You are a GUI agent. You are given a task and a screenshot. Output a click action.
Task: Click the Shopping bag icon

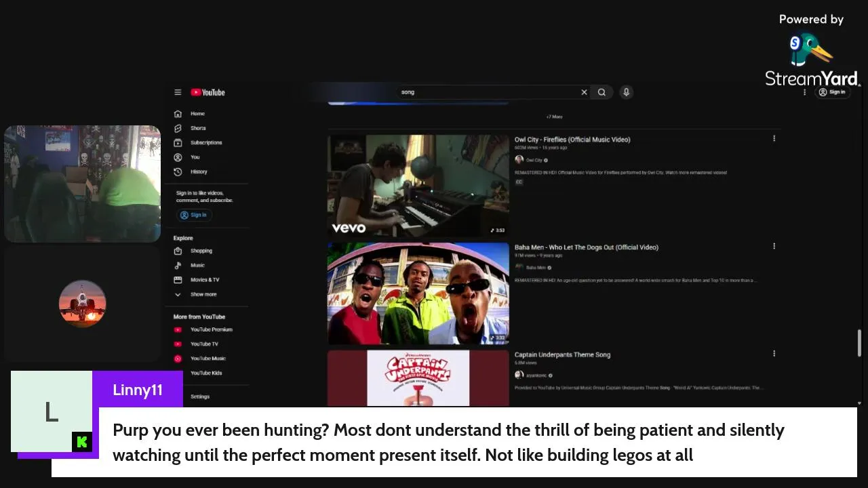178,251
